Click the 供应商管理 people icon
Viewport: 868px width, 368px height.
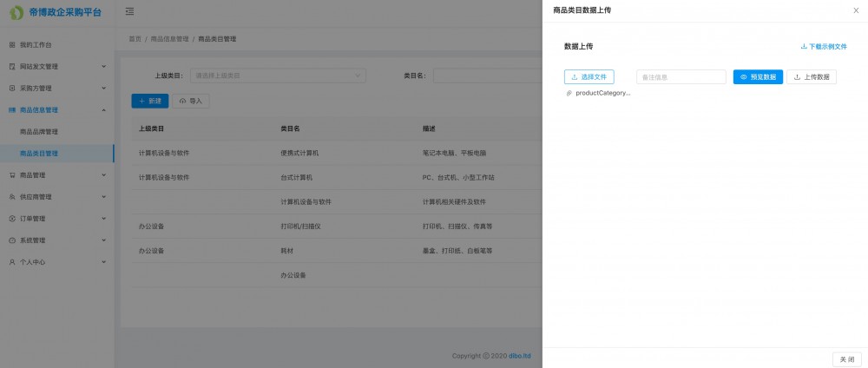(x=12, y=197)
